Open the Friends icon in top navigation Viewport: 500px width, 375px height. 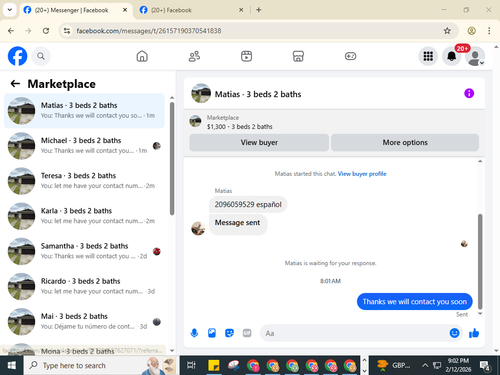(x=194, y=56)
